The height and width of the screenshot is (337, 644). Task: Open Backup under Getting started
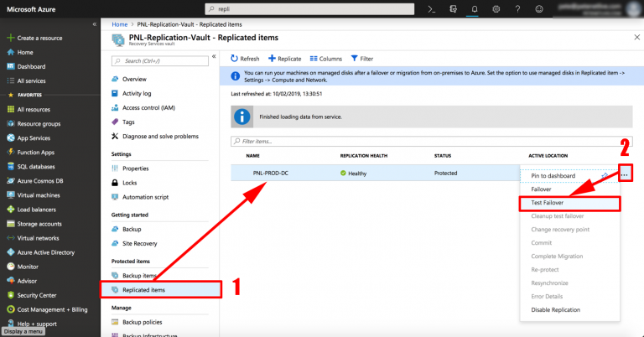(x=127, y=229)
